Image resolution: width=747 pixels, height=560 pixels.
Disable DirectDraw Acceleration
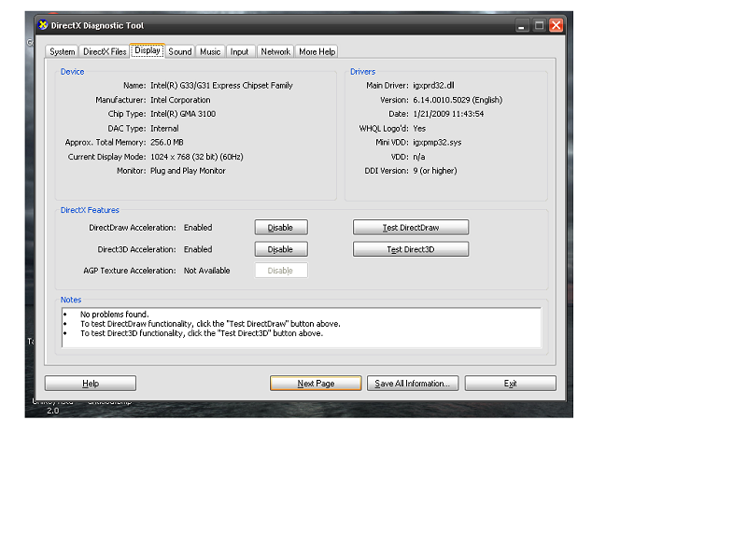281,228
